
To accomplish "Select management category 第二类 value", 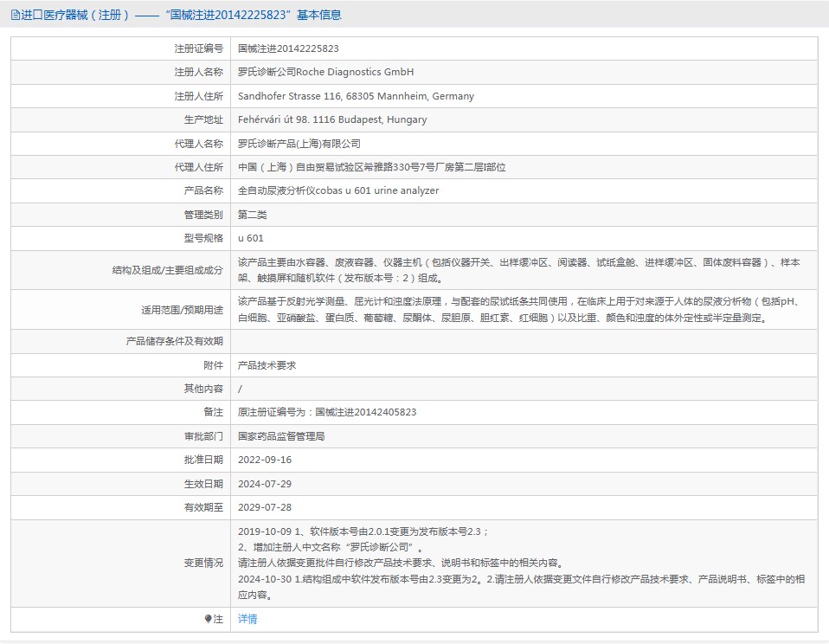I will click(x=252, y=215).
